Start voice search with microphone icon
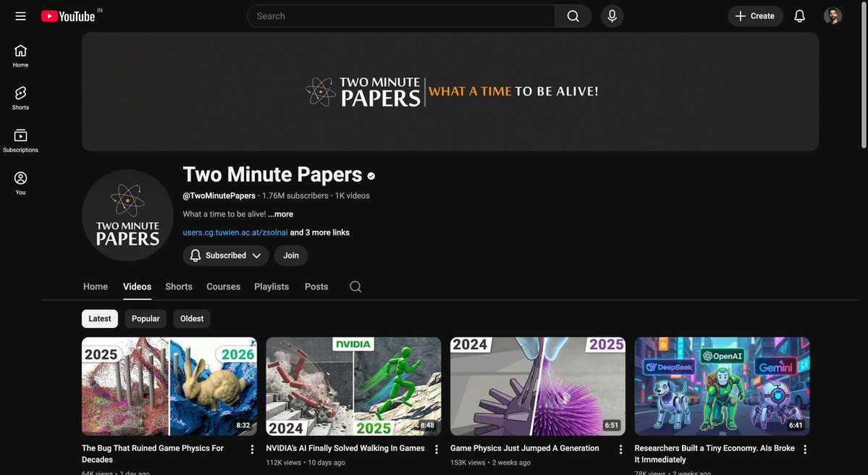868x475 pixels. 612,16
